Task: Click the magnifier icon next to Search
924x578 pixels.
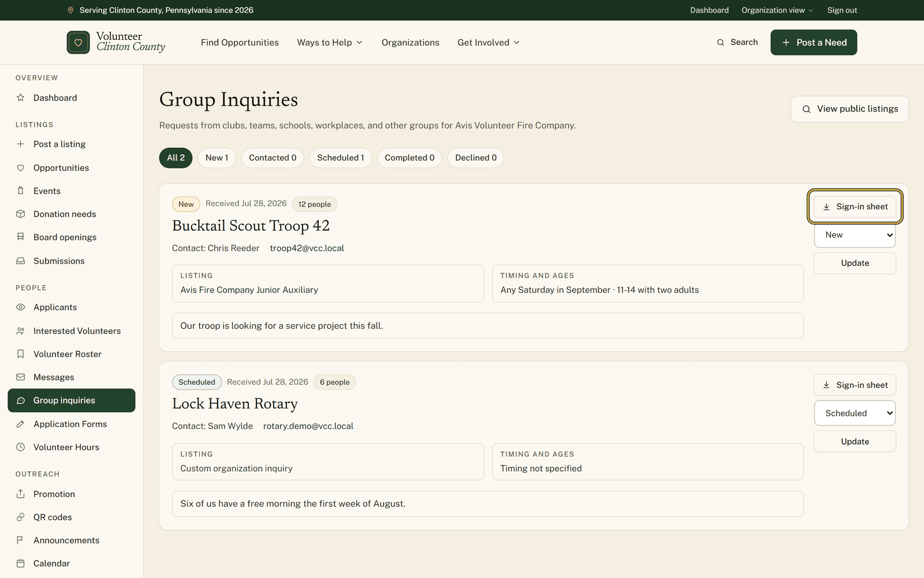Action: point(720,42)
